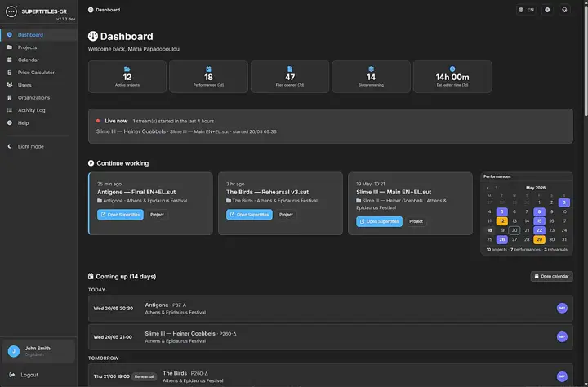This screenshot has height=387, width=588.
Task: Open the Organizations page
Action: (x=38, y=97)
